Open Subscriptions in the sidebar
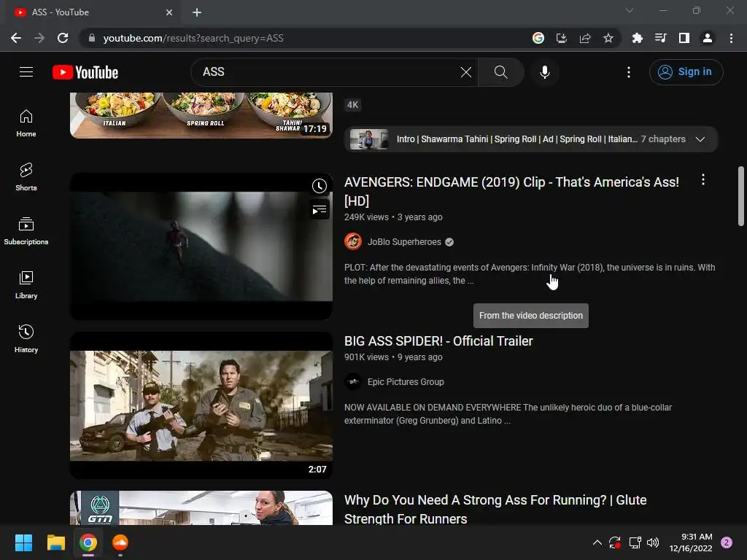 point(26,231)
